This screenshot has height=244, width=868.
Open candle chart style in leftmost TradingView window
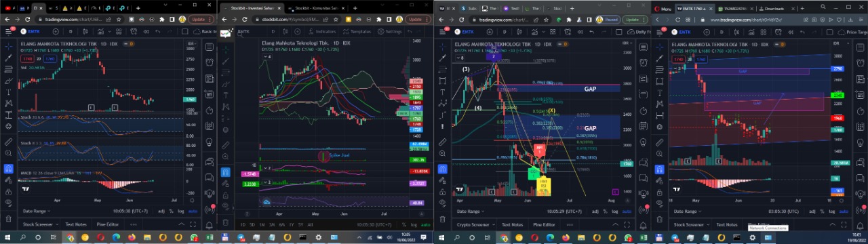point(85,31)
